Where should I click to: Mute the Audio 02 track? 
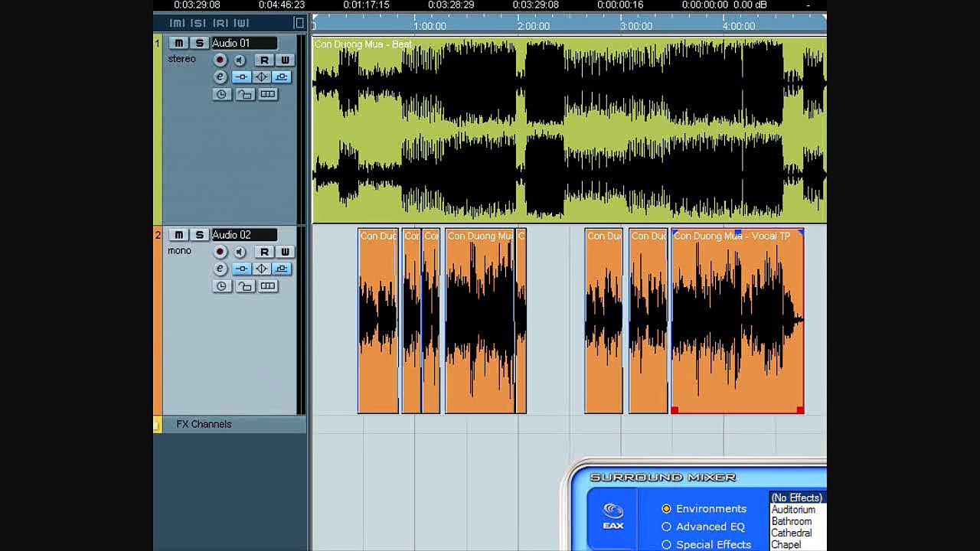178,235
